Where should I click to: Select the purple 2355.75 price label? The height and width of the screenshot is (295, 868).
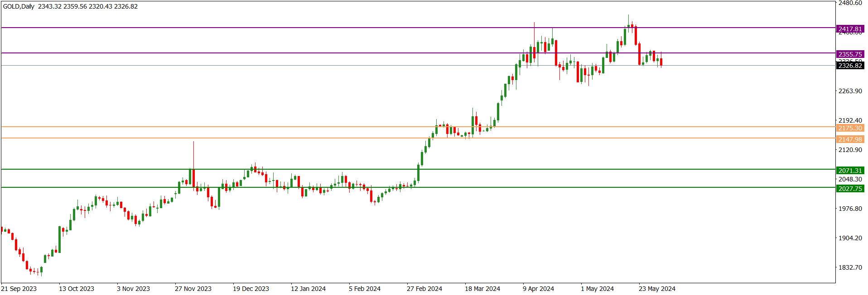pyautogui.click(x=850, y=54)
